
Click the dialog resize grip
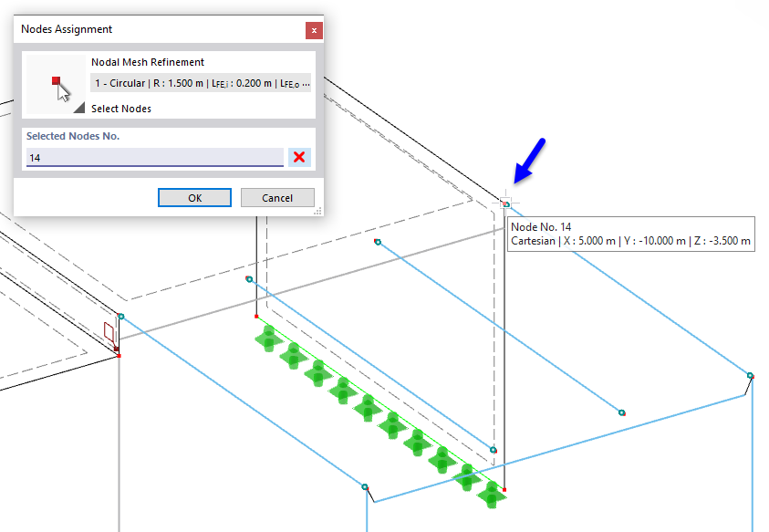coord(319,213)
